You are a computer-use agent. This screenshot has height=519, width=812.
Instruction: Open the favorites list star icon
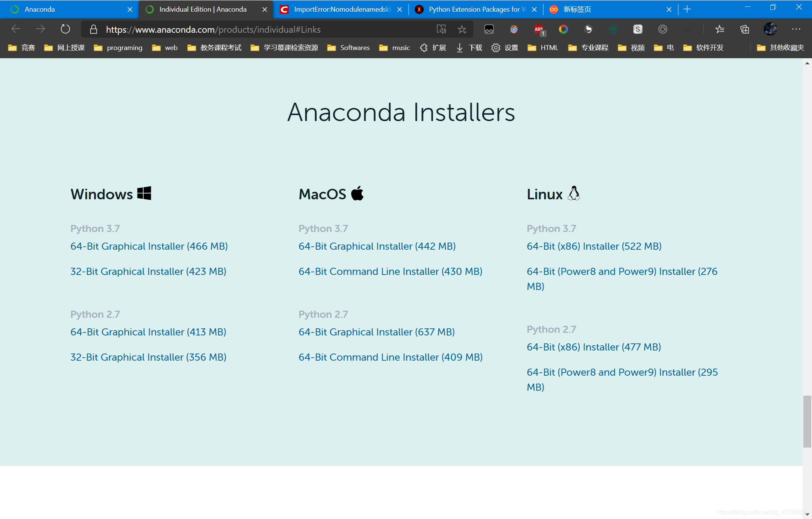tap(720, 29)
